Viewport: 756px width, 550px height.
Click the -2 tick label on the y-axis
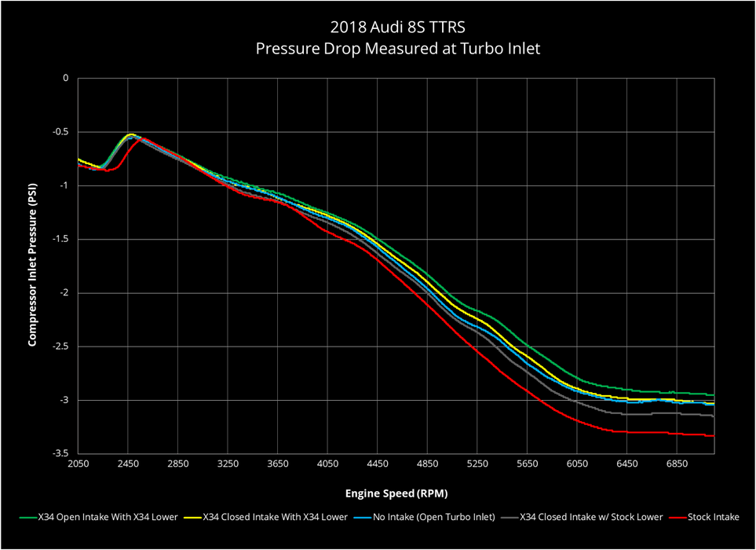click(63, 293)
